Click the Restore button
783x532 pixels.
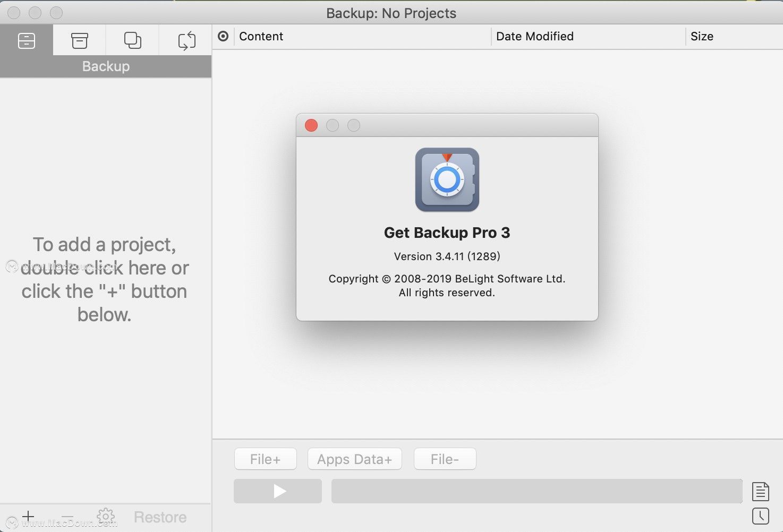160,517
